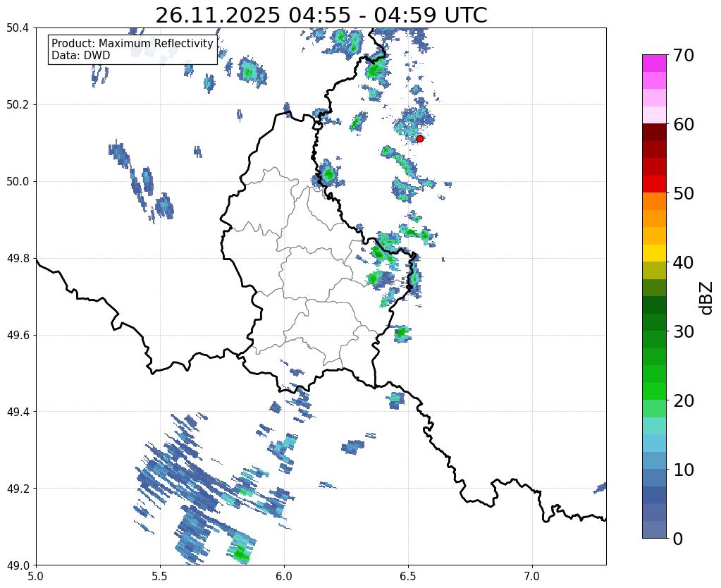Click the turquoise colorbar segment above 15 dBZ

[x=654, y=426]
